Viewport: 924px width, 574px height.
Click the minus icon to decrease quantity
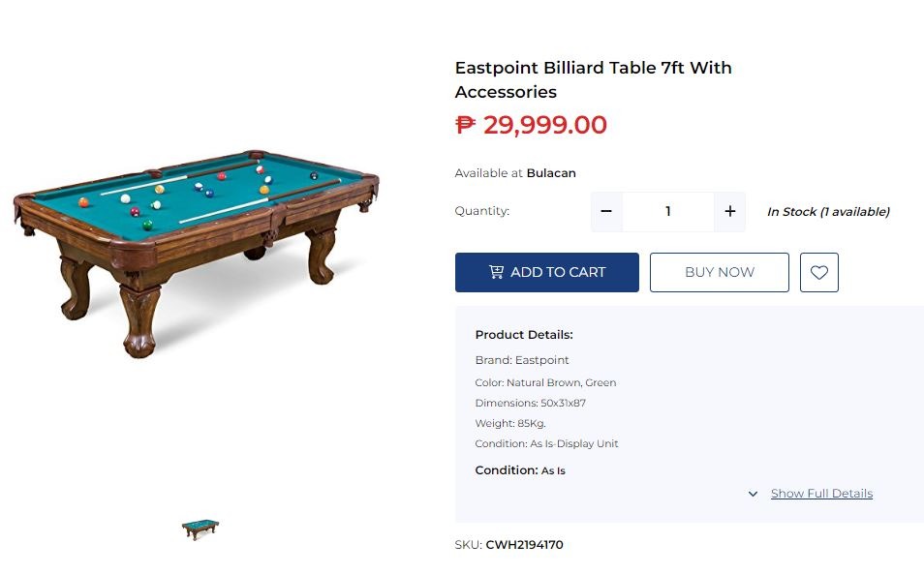606,211
